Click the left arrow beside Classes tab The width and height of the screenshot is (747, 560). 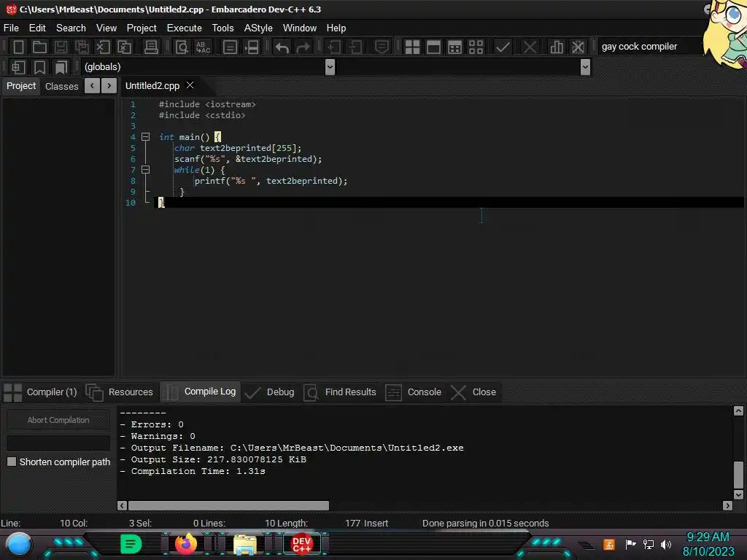pos(92,86)
